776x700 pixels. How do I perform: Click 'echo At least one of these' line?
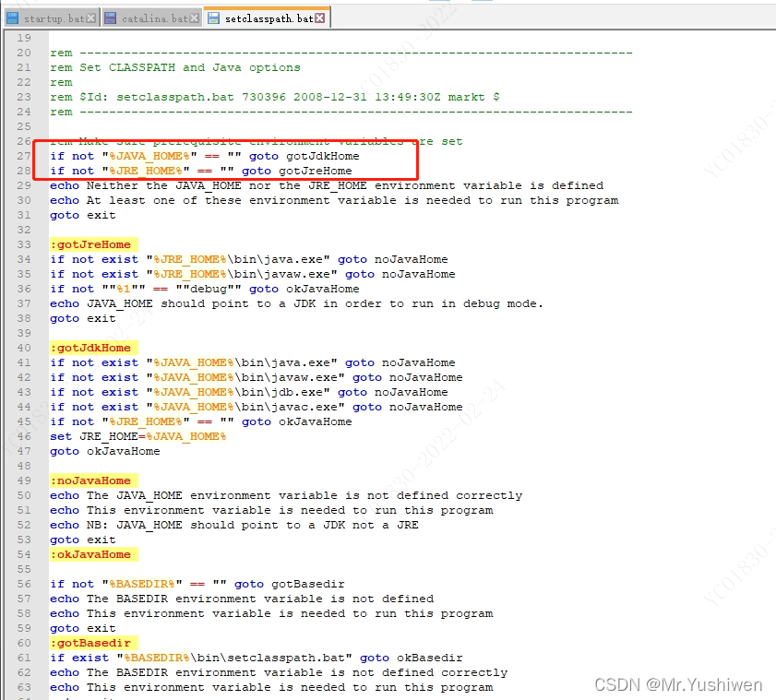click(x=334, y=200)
